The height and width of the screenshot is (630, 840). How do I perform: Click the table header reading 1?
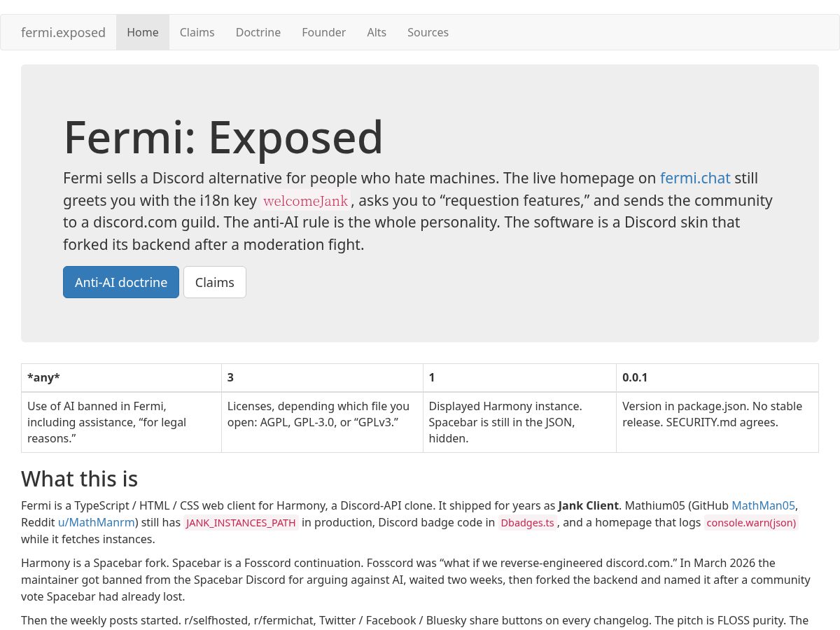[x=519, y=378]
